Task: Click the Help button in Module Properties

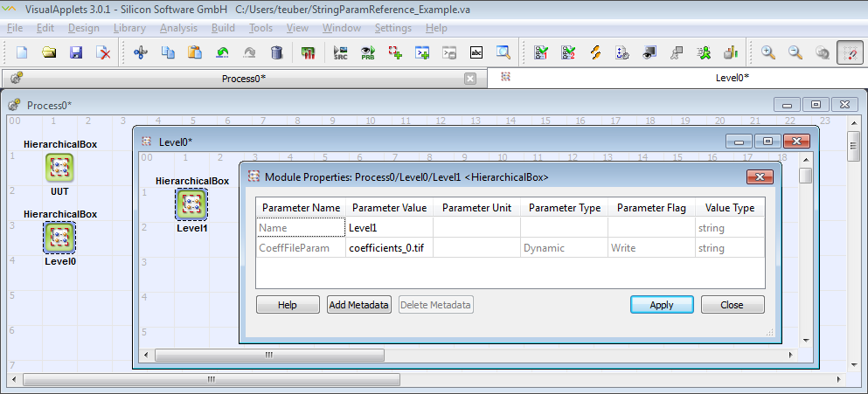Action: point(288,305)
